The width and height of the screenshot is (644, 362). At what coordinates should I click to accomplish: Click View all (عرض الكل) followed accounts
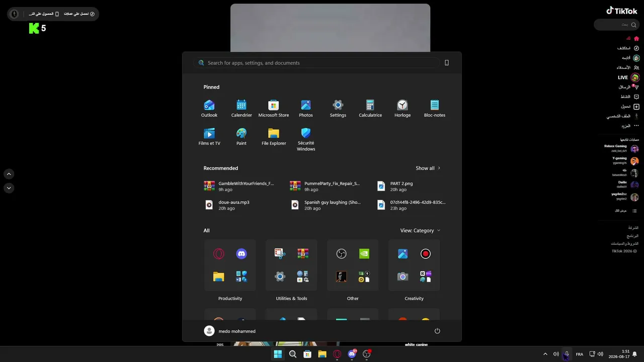626,211
